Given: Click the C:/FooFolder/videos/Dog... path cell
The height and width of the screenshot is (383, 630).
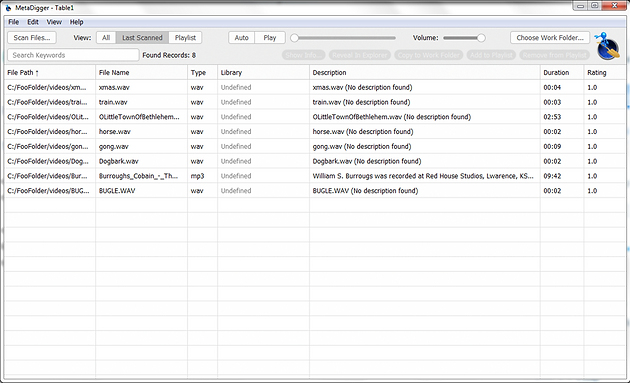Looking at the screenshot, I should pyautogui.click(x=50, y=161).
